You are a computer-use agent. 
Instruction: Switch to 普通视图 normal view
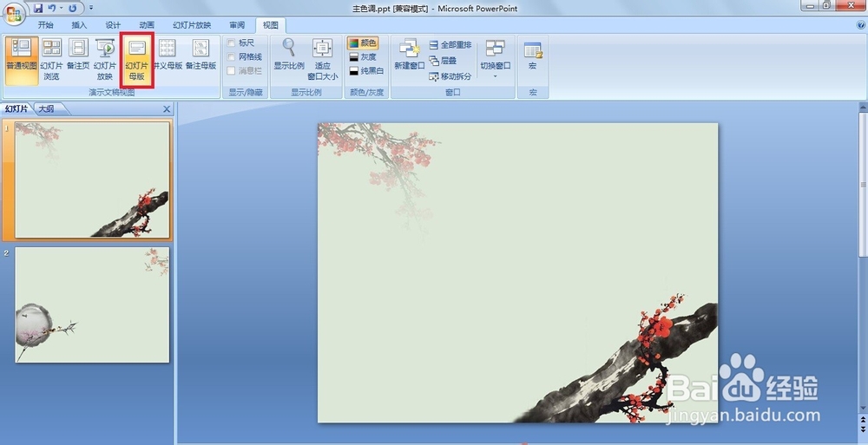[22, 61]
